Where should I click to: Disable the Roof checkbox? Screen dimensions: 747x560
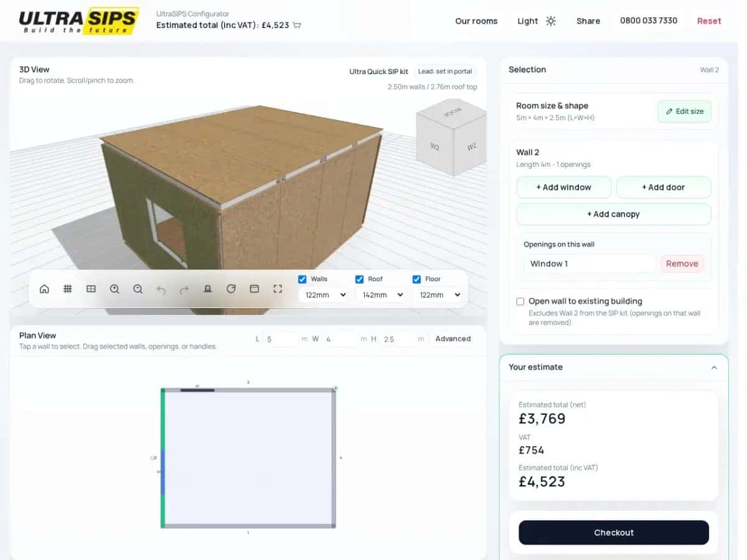(359, 279)
